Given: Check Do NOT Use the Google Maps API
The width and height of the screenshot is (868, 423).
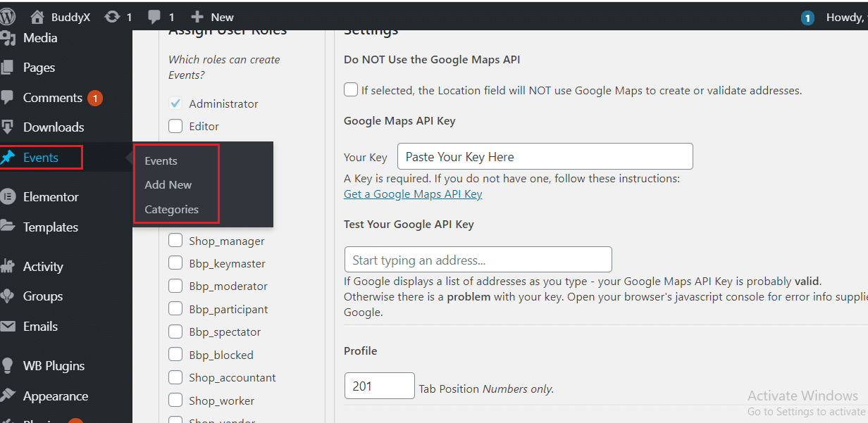Looking at the screenshot, I should (x=351, y=89).
